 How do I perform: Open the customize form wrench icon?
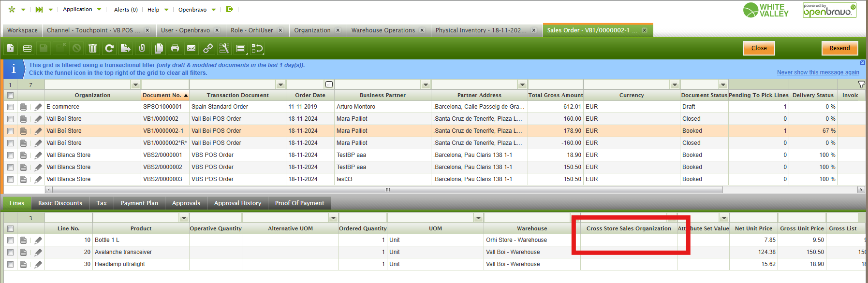click(224, 48)
